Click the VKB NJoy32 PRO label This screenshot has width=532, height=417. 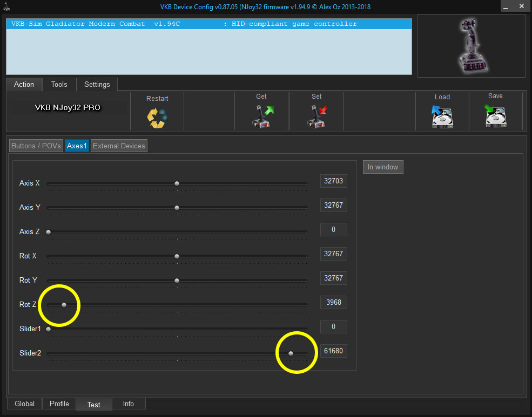(68, 107)
